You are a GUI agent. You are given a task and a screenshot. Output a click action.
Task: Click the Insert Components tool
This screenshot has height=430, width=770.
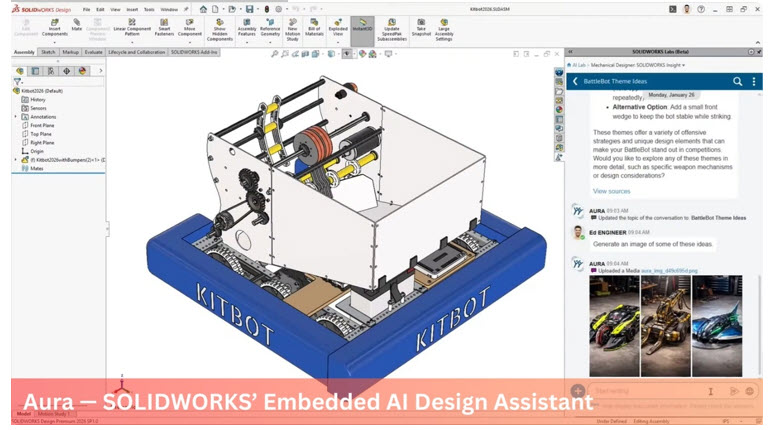(55, 28)
